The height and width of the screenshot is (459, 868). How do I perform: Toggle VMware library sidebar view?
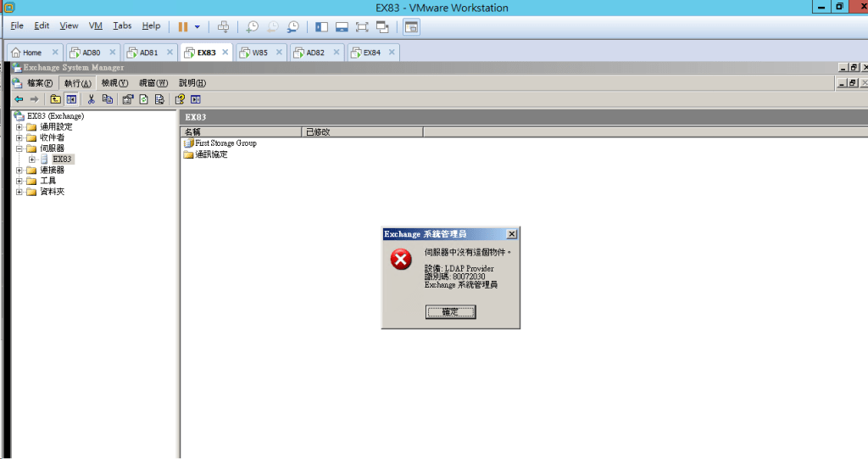[x=321, y=27]
